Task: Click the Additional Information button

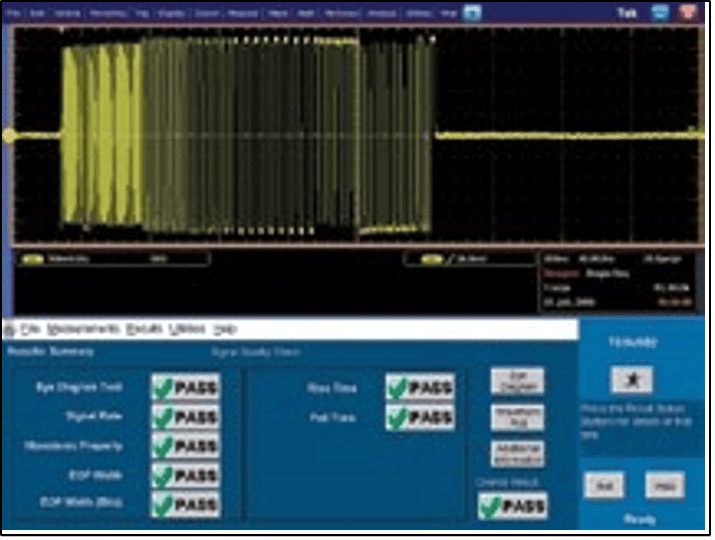Action: coord(517,453)
